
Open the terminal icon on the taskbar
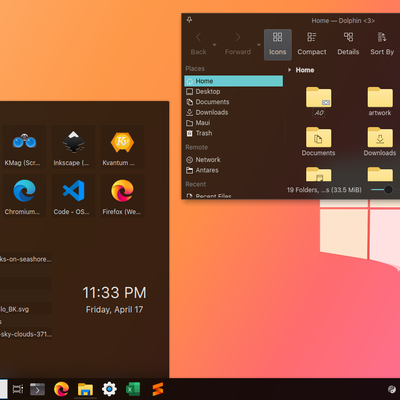pyautogui.click(x=37, y=389)
